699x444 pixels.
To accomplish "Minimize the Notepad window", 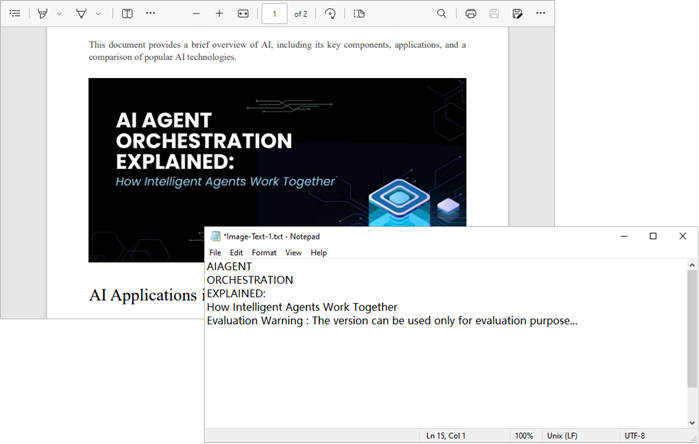I will (x=624, y=236).
